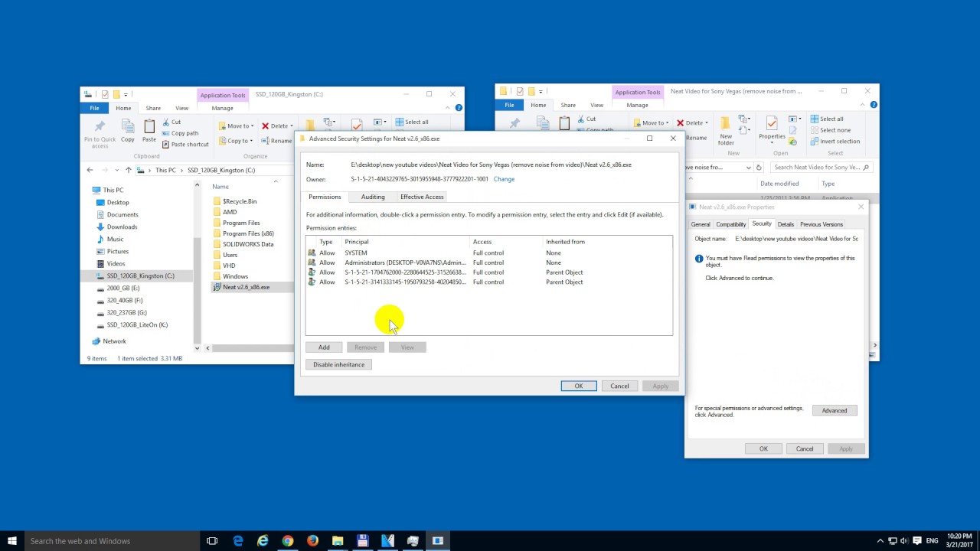
Task: Open the Windows Start menu
Action: click(x=12, y=541)
